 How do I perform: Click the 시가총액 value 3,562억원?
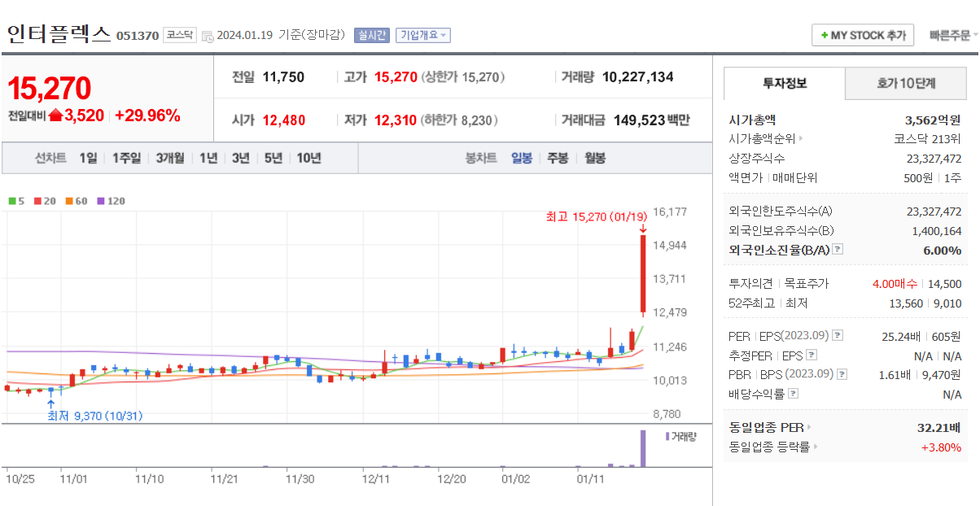[x=933, y=120]
